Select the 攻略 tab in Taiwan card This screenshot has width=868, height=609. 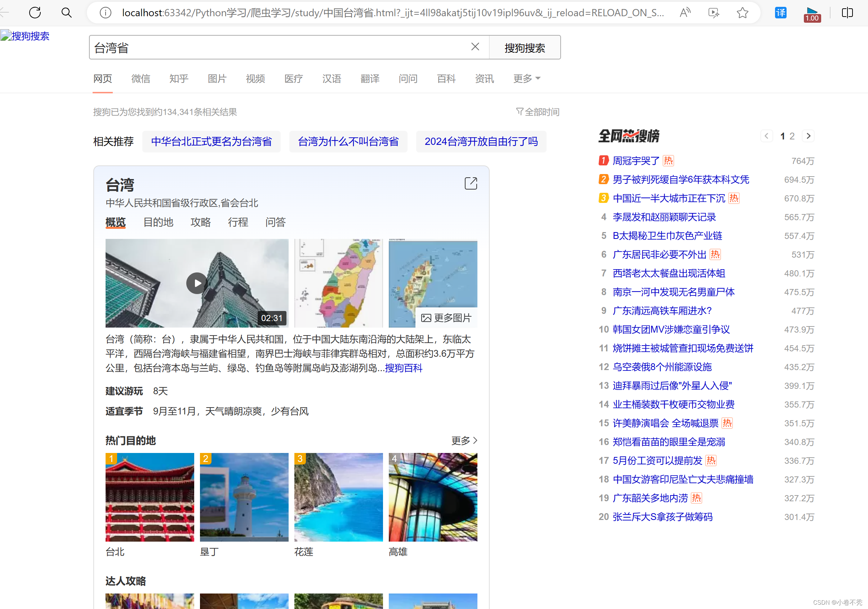(x=200, y=222)
